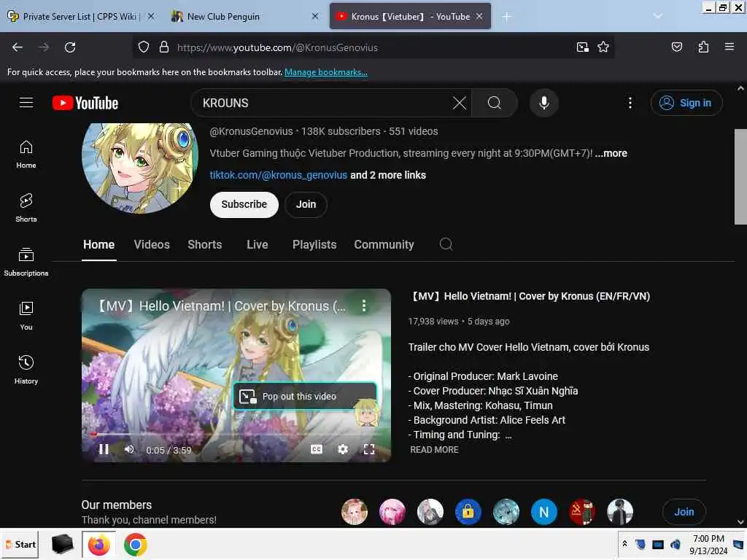Go to Home in sidebar
This screenshot has height=560, width=747.
26,155
